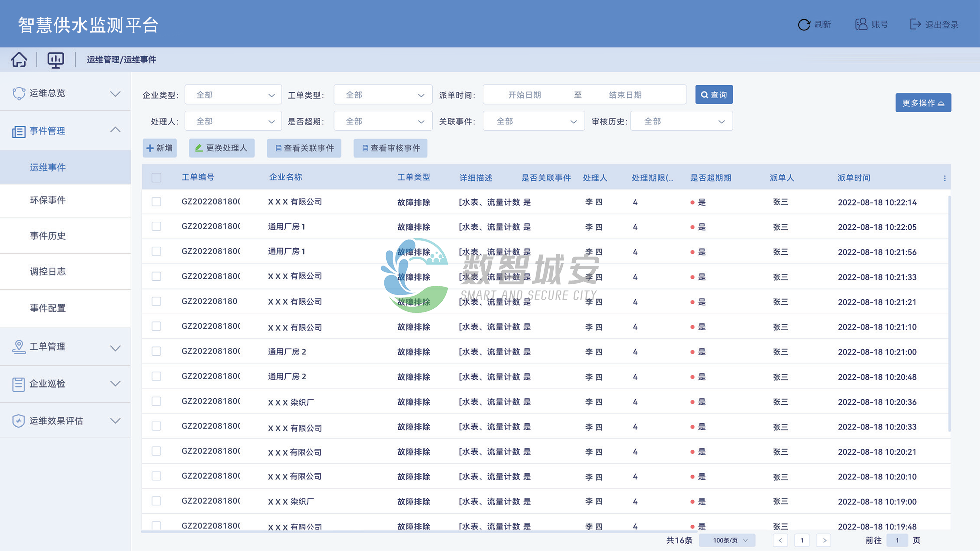Viewport: 980px width, 551px height.
Task: Open the 企业类型 dropdown
Action: coord(233,95)
